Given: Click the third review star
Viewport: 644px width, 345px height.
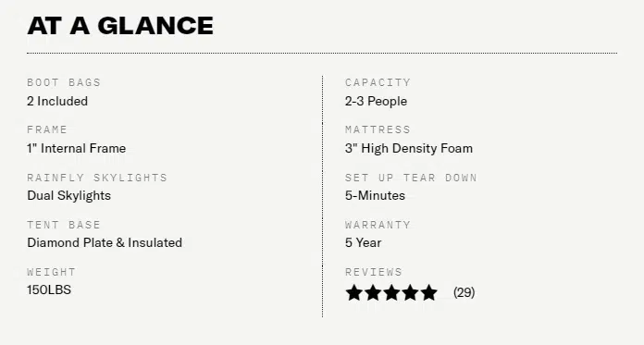Looking at the screenshot, I should point(391,292).
